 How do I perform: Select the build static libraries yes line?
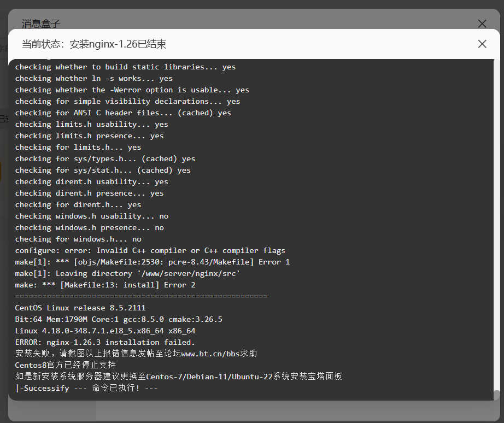(x=125, y=67)
